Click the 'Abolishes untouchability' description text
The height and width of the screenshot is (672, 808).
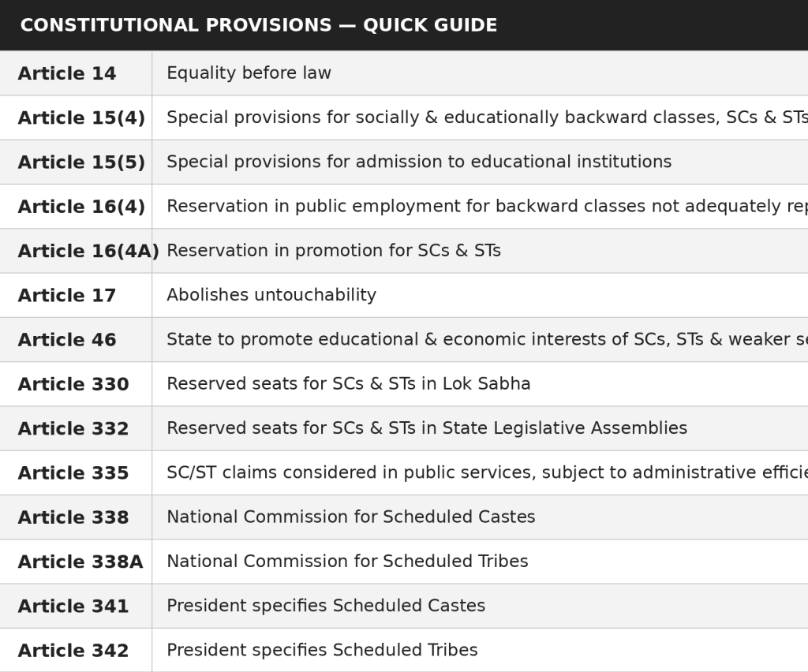click(271, 295)
